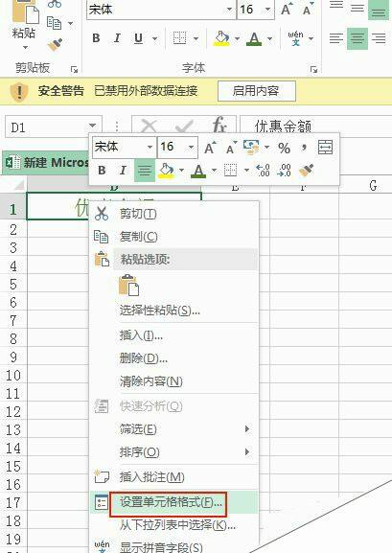Viewport: 392px width, 553px height.
Task: Toggle Underline in the ribbon font group
Action: (138, 38)
